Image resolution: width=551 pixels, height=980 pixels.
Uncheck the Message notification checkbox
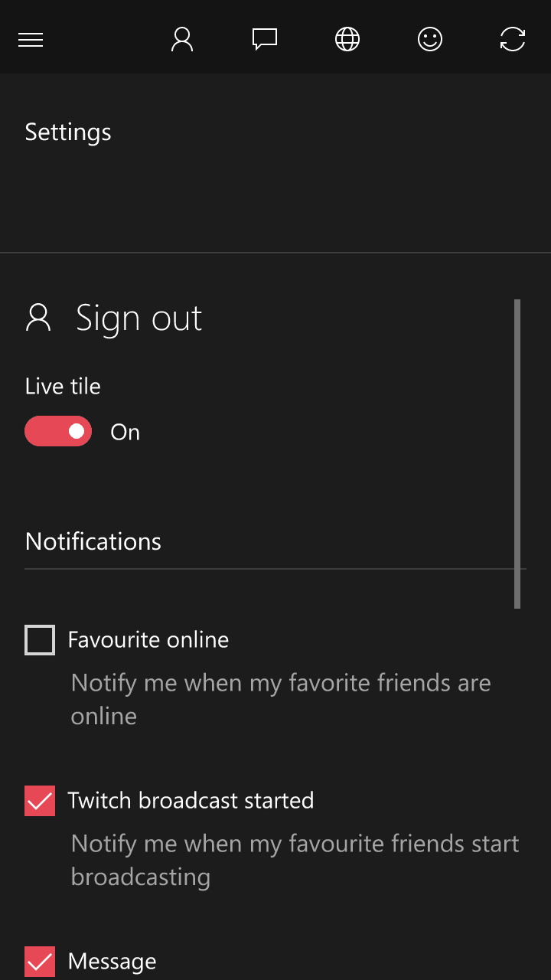click(x=40, y=962)
